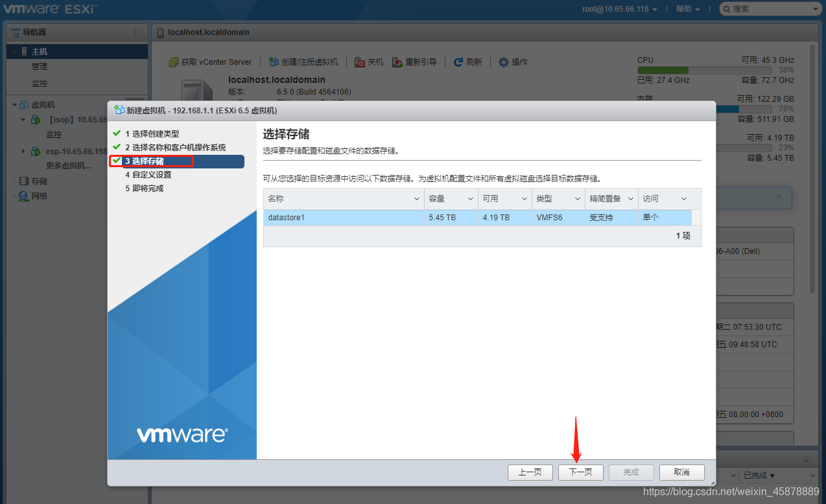Click the 4.19 TB free cell
The width and height of the screenshot is (826, 504).
(x=505, y=218)
